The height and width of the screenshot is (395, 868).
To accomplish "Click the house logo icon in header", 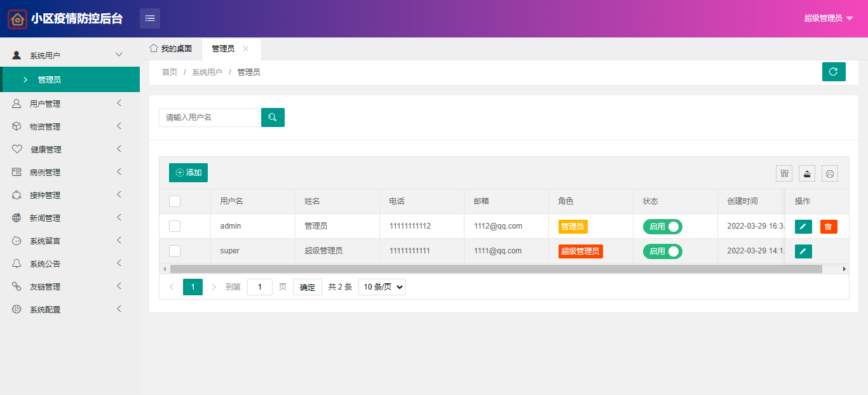I will point(17,19).
